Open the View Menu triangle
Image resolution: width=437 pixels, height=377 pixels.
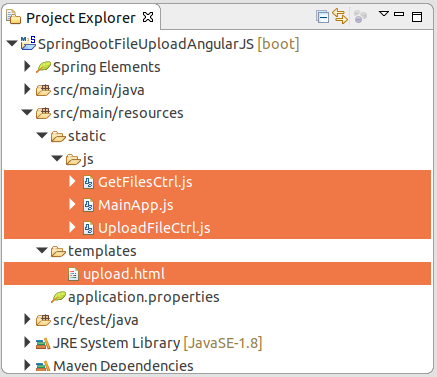384,14
